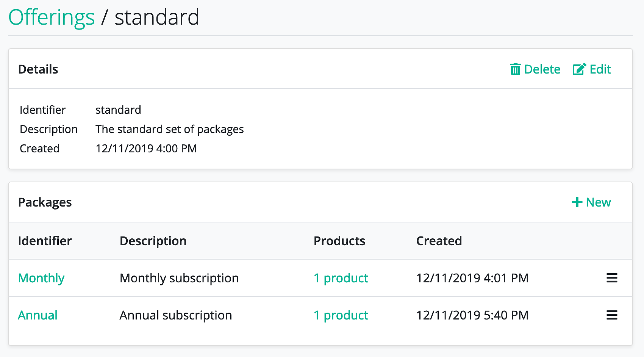Click the Description column header in Packages
The height and width of the screenshot is (357, 644).
[153, 241]
